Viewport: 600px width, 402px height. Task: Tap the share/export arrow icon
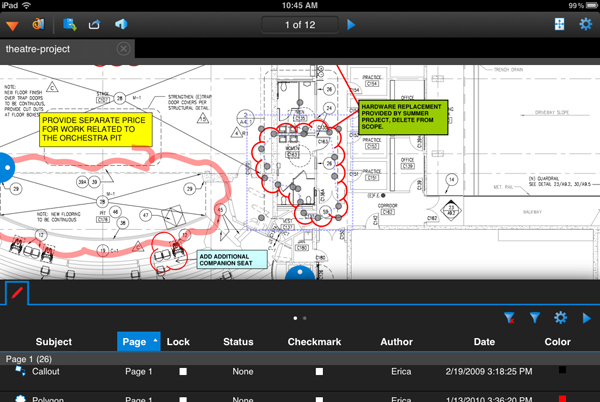coord(97,24)
